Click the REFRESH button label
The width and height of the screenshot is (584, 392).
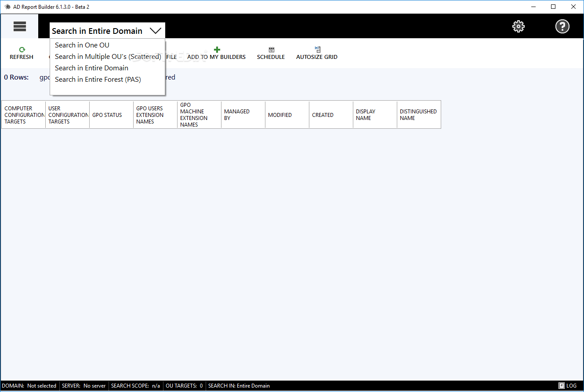(x=22, y=57)
